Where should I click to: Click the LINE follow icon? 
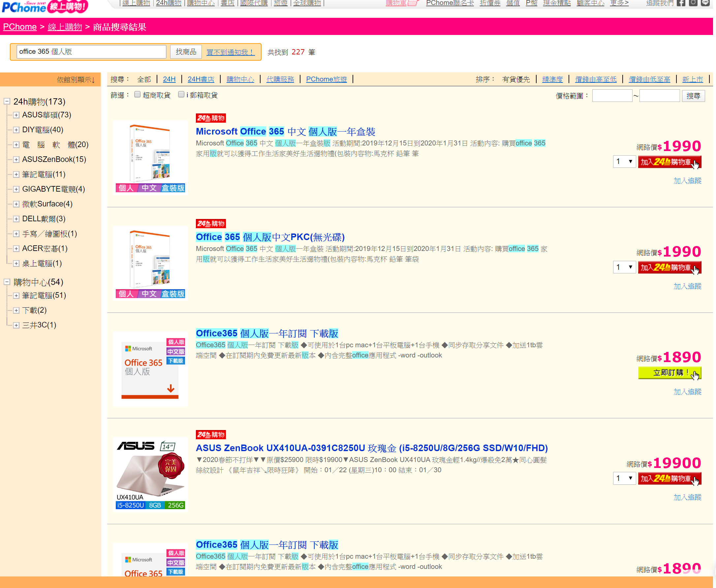pyautogui.click(x=705, y=3)
